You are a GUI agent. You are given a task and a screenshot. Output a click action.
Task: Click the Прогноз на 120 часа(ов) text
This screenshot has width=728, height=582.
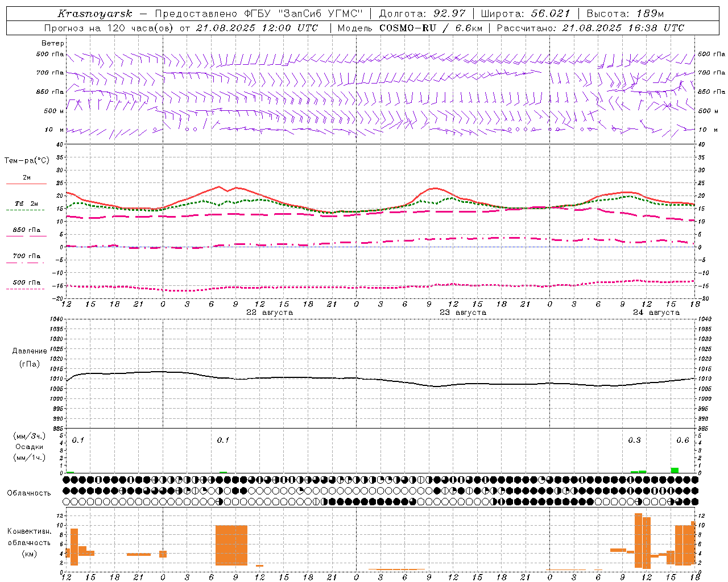110,28
